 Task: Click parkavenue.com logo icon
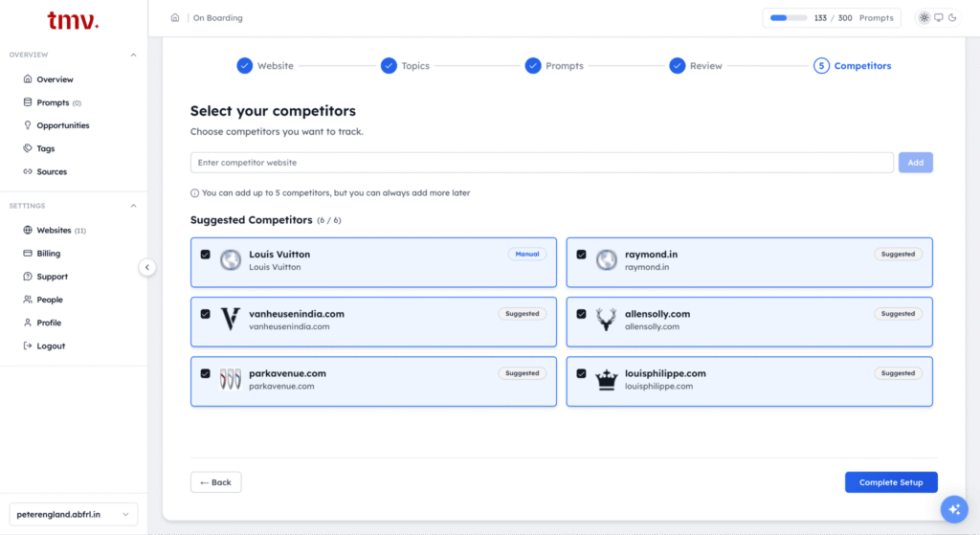[x=231, y=379]
